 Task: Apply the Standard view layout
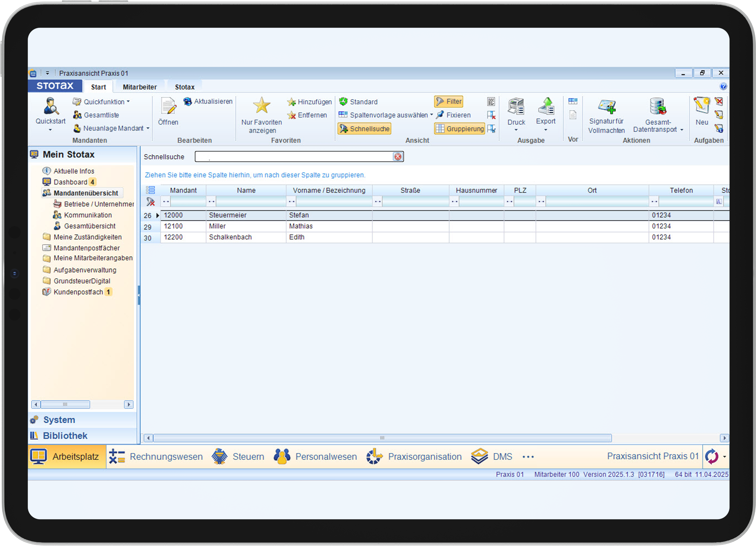coord(359,102)
